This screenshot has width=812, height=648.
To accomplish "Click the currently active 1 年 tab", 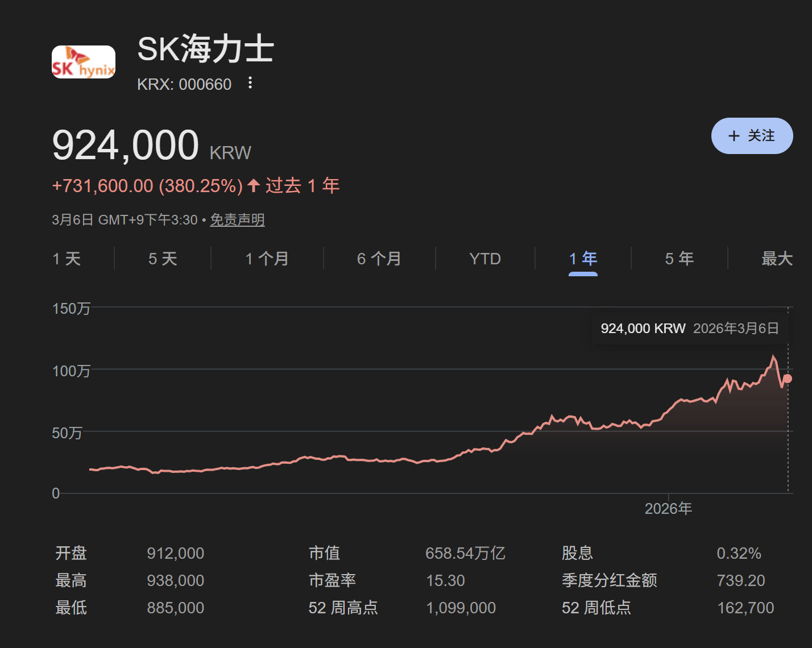I will 583,259.
